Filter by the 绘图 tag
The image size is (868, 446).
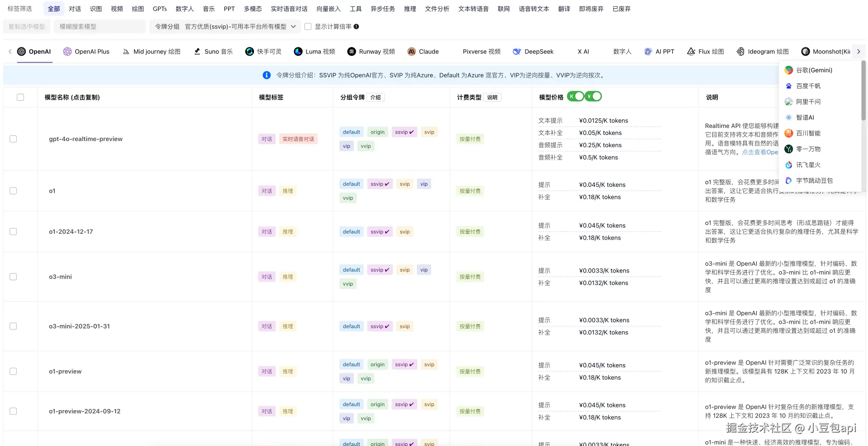click(x=138, y=9)
